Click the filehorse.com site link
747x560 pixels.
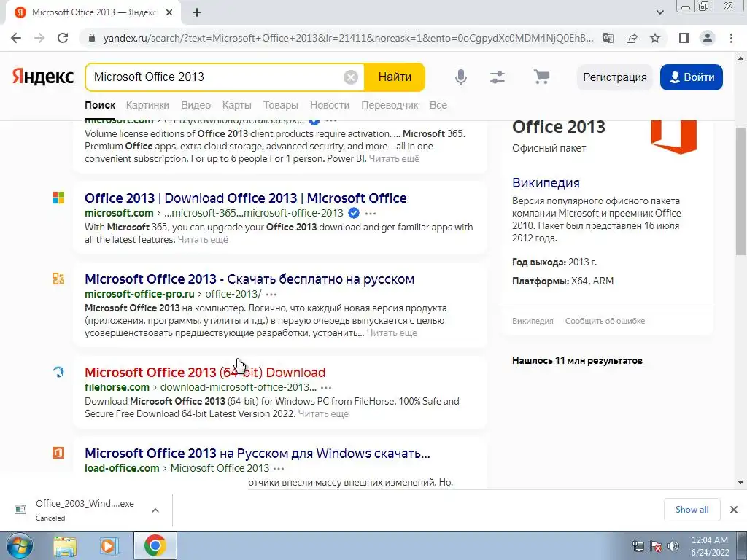click(x=117, y=387)
